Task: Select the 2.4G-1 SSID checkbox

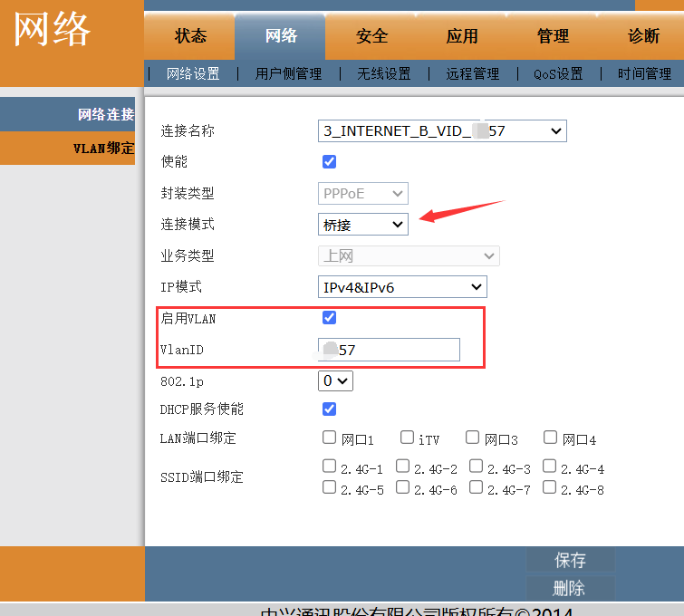Action: (x=330, y=467)
